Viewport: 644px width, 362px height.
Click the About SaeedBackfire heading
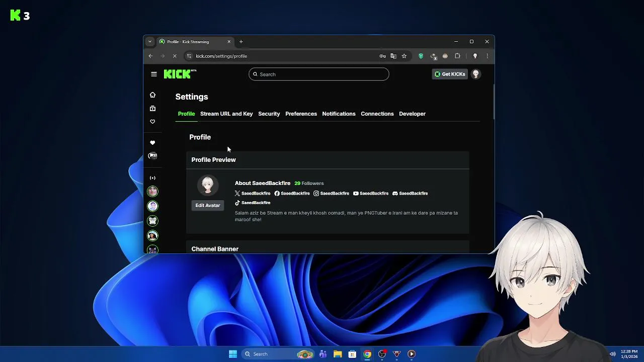(x=262, y=183)
